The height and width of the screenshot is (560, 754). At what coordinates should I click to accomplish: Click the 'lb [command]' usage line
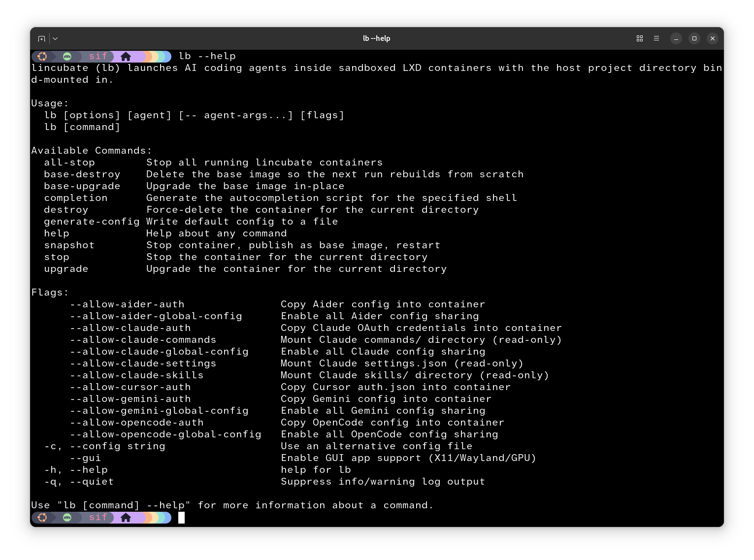coord(82,127)
